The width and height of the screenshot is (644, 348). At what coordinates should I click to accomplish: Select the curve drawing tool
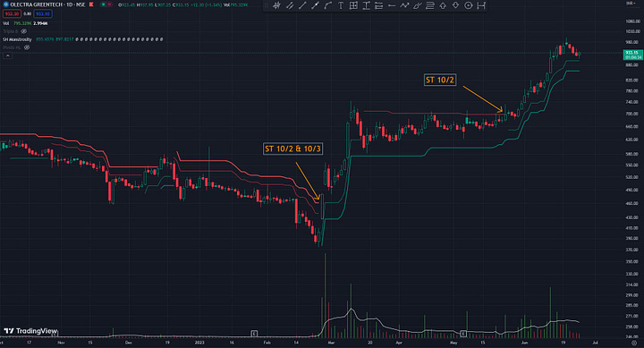click(x=327, y=5)
